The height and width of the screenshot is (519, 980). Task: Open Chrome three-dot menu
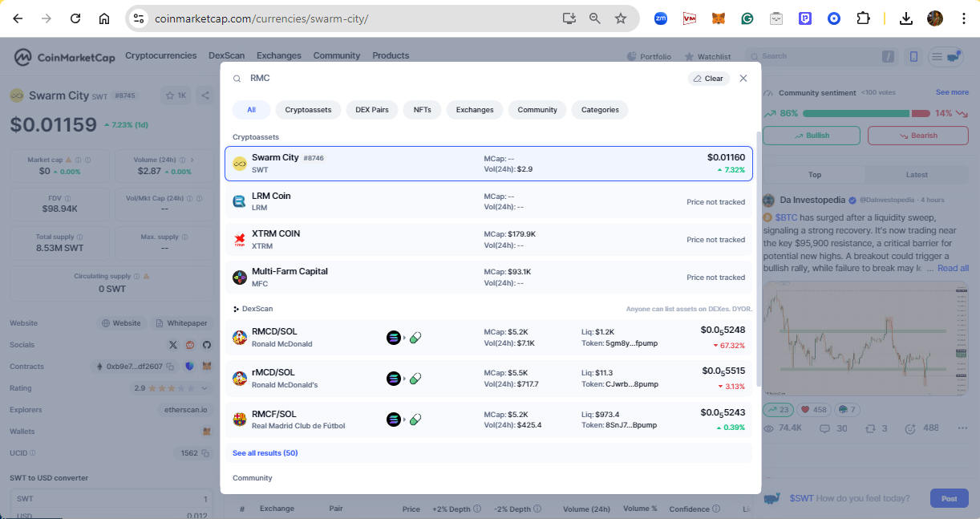[x=963, y=18]
